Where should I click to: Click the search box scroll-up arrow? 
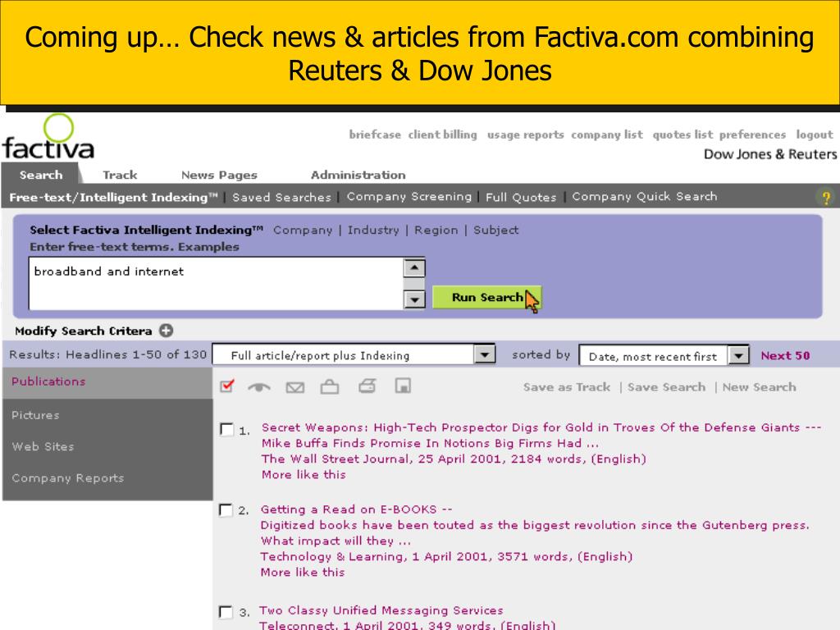click(414, 268)
